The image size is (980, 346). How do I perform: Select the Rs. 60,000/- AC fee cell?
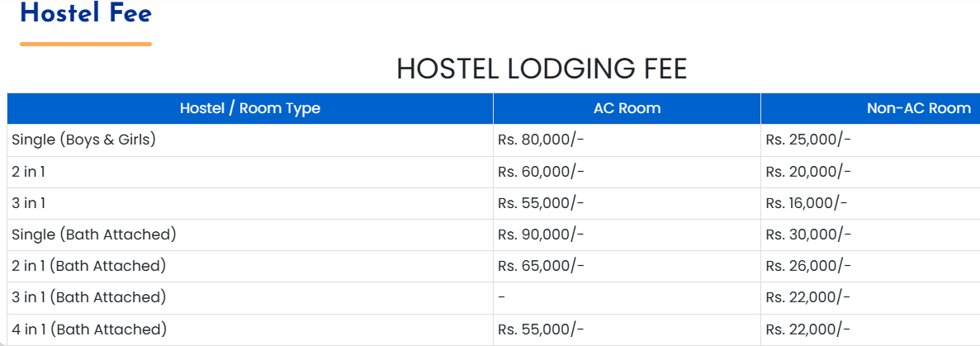point(541,172)
